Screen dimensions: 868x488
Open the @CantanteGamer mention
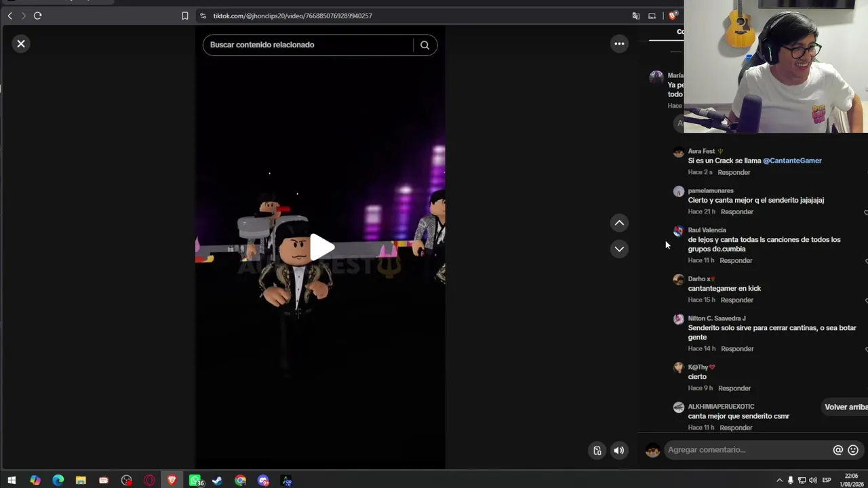[x=792, y=161]
